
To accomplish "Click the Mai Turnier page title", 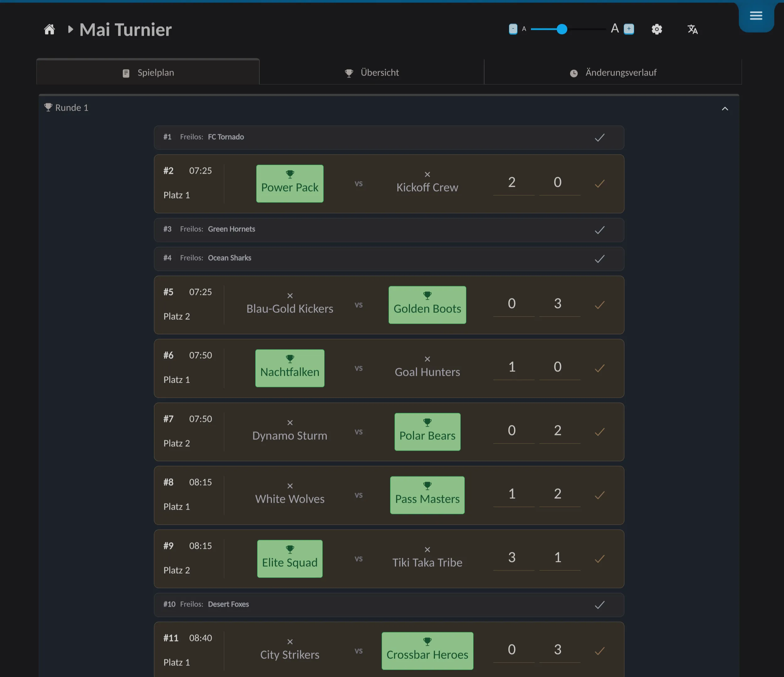I will (x=126, y=29).
